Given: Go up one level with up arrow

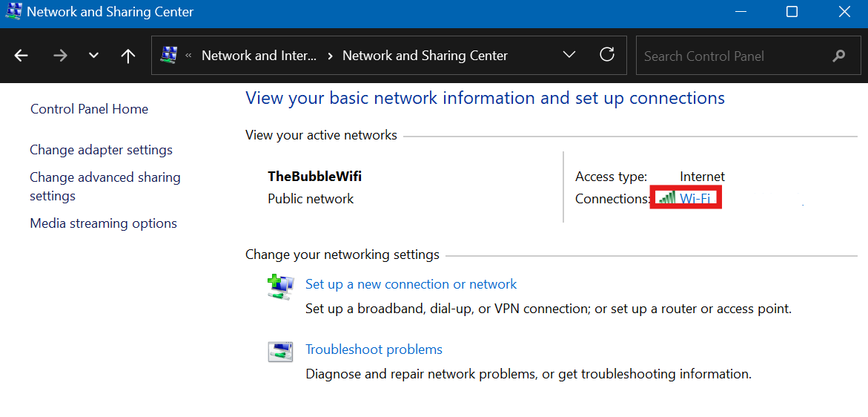Looking at the screenshot, I should (128, 56).
